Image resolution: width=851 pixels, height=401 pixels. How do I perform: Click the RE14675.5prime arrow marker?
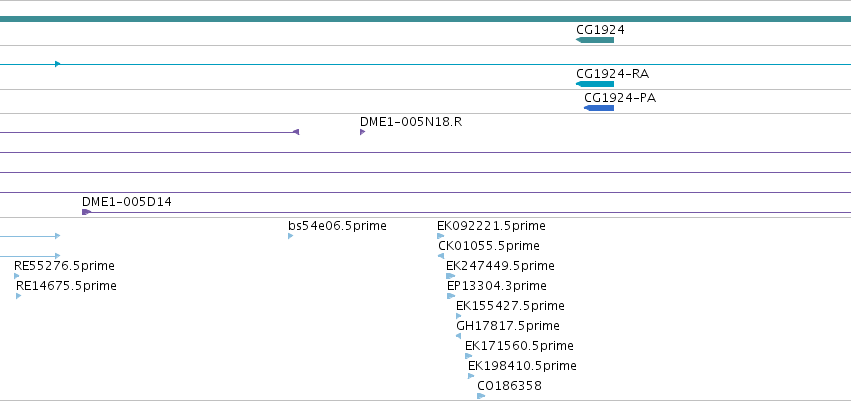(x=18, y=296)
